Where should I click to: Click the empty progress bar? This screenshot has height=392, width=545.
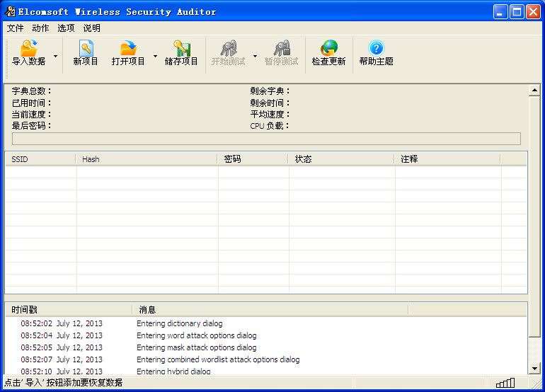pyautogui.click(x=266, y=139)
